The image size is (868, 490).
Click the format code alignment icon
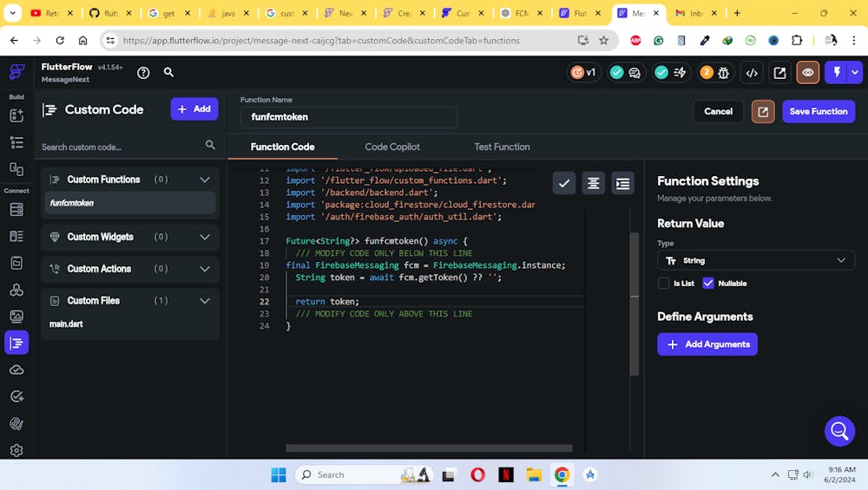(x=594, y=183)
